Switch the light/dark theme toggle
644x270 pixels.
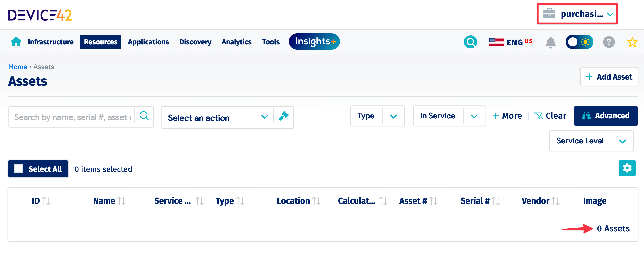[x=579, y=42]
